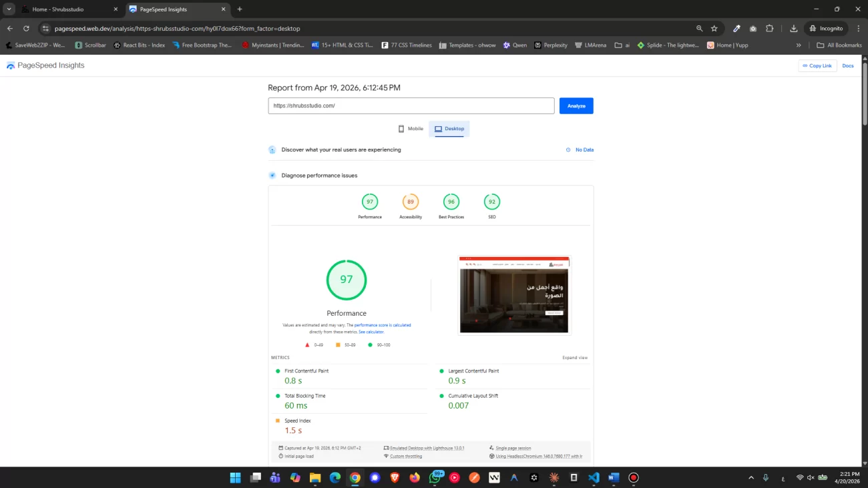The image size is (868, 488).
Task: Open the LMArena bookmark
Action: tap(590, 45)
